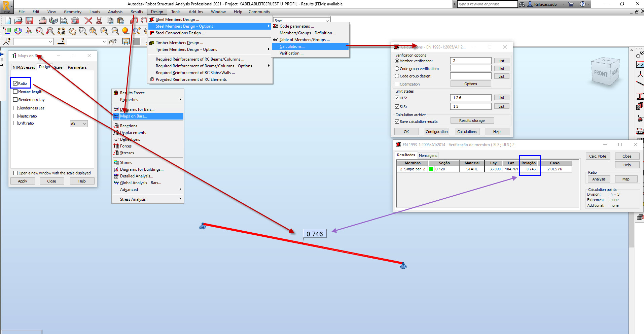
Task: Click the Zoom In plus magnifier icon
Action: (x=104, y=31)
